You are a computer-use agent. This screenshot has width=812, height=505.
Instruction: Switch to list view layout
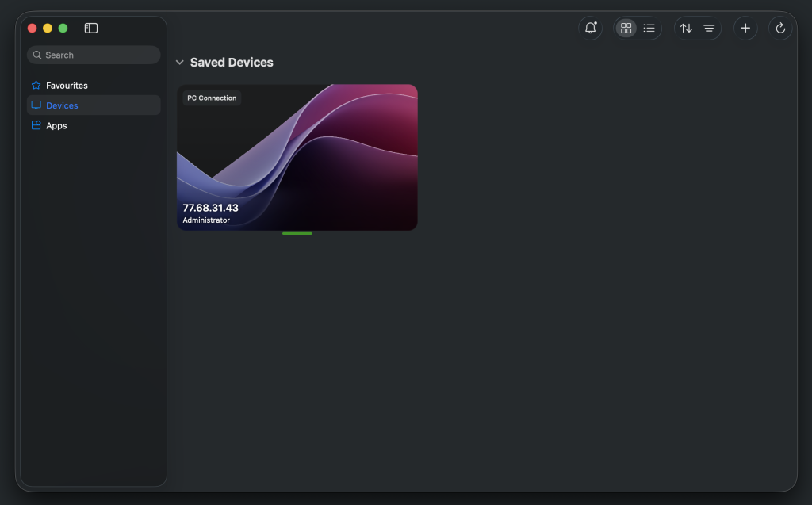pos(649,28)
